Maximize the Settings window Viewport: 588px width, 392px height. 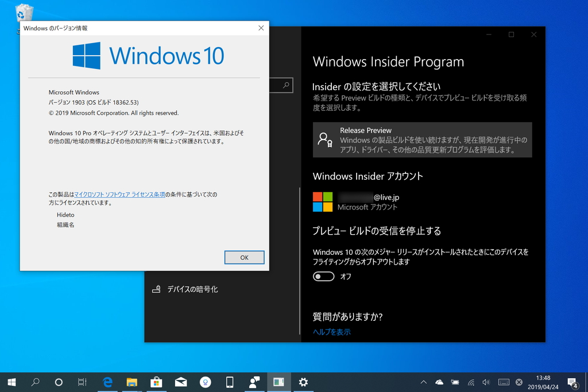(511, 34)
